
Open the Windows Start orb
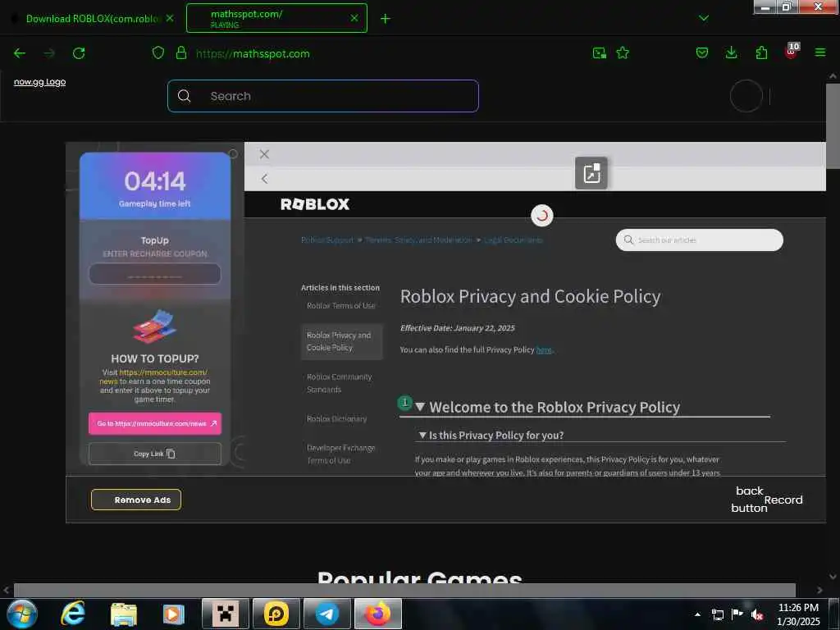pos(22,614)
